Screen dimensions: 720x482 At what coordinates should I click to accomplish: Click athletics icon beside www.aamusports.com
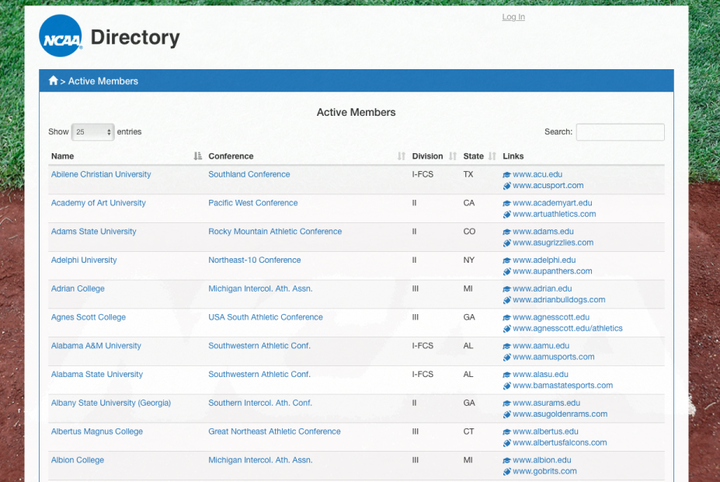pos(506,357)
